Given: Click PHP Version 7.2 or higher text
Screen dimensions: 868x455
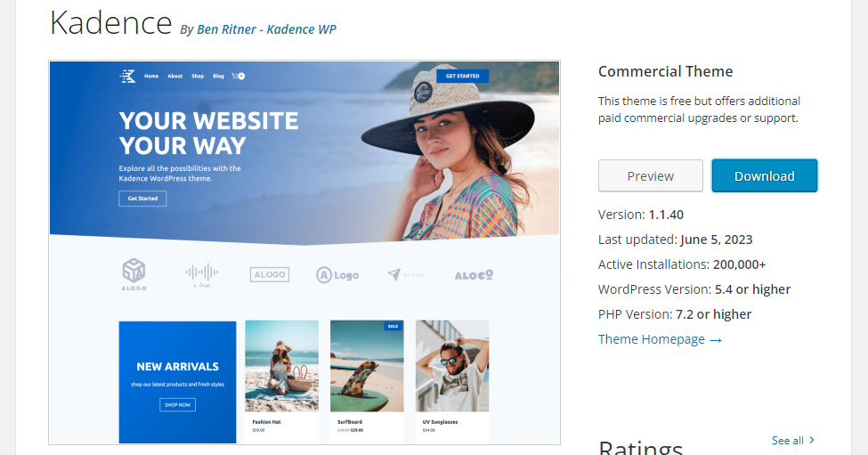Looking at the screenshot, I should pyautogui.click(x=675, y=314).
